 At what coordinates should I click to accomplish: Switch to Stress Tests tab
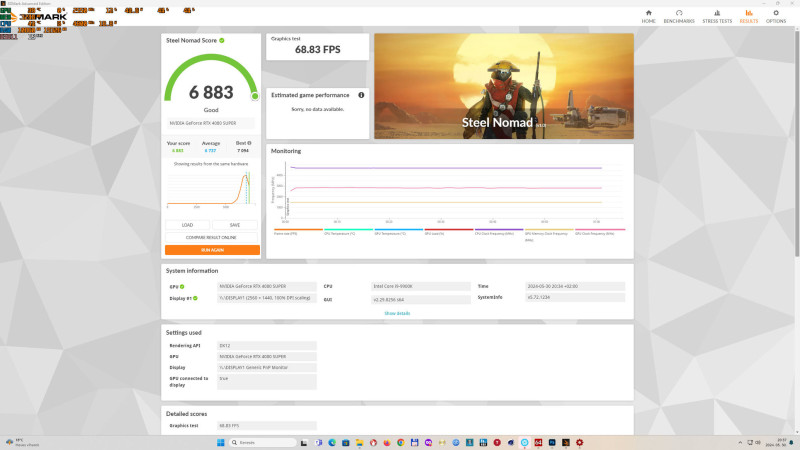[x=717, y=16]
